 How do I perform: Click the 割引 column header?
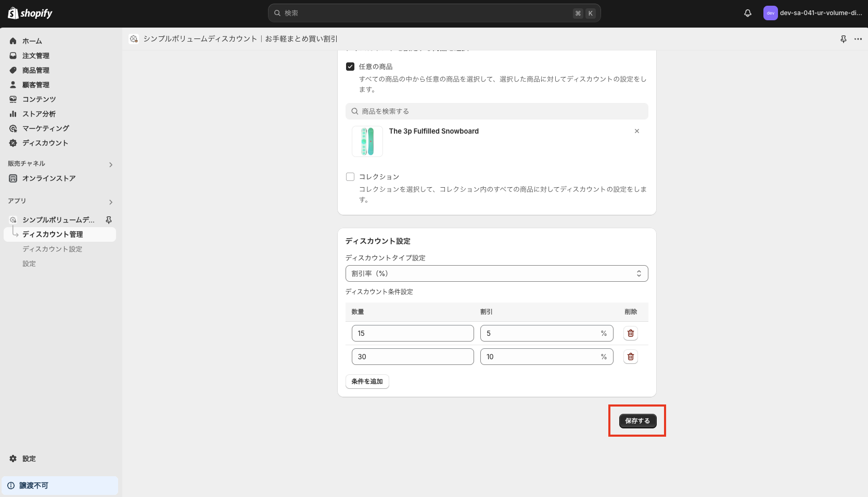487,312
